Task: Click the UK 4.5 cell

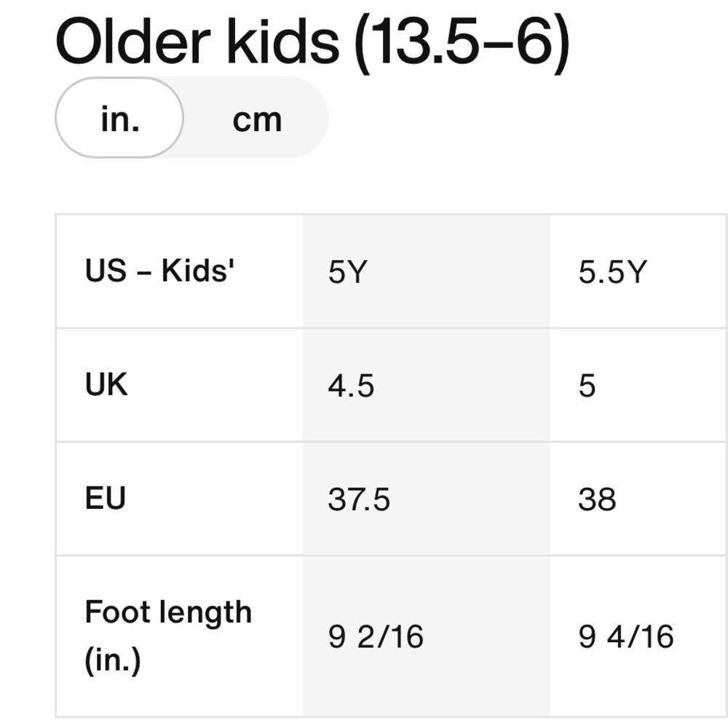Action: [x=426, y=385]
